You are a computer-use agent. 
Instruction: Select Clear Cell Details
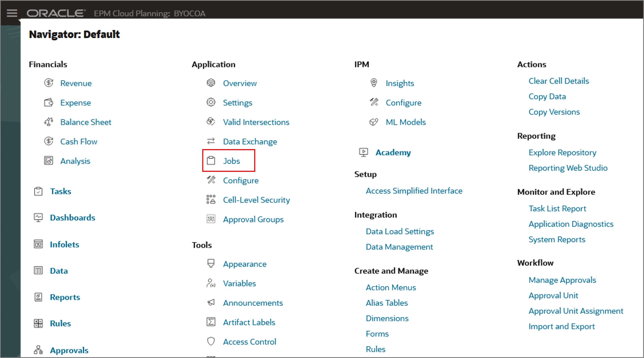559,81
